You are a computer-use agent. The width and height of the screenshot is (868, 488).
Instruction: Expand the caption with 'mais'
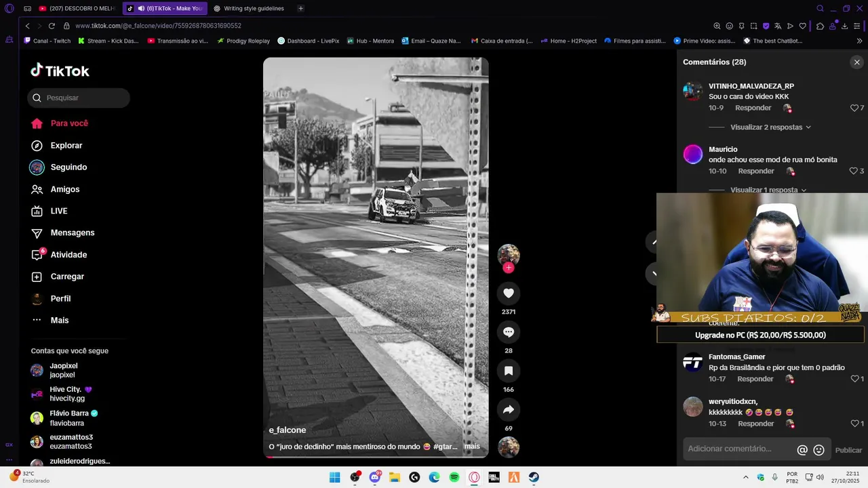click(x=472, y=447)
